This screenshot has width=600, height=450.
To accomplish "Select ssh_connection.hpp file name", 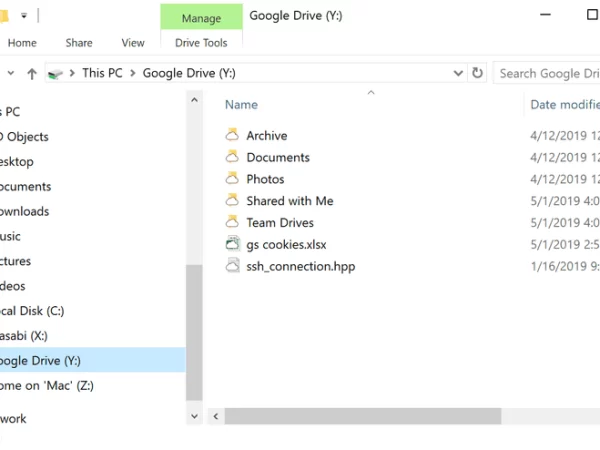I will (300, 266).
